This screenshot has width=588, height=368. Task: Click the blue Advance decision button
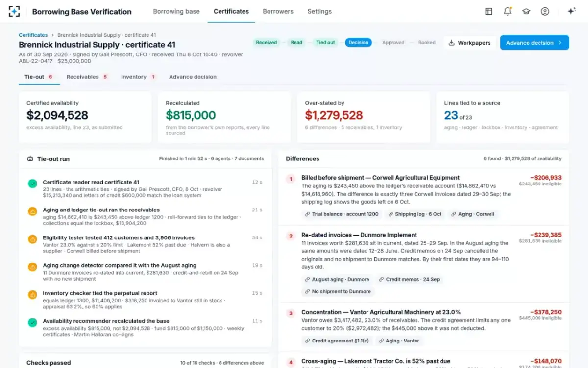coord(535,43)
